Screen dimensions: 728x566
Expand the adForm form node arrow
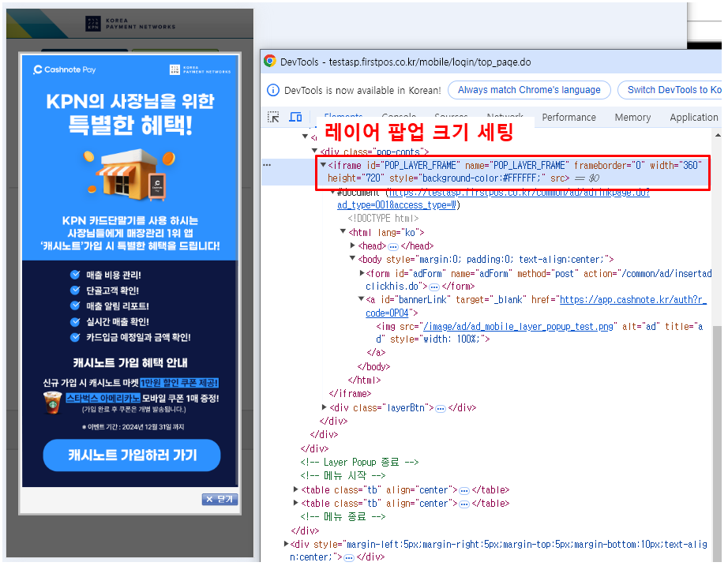click(362, 273)
